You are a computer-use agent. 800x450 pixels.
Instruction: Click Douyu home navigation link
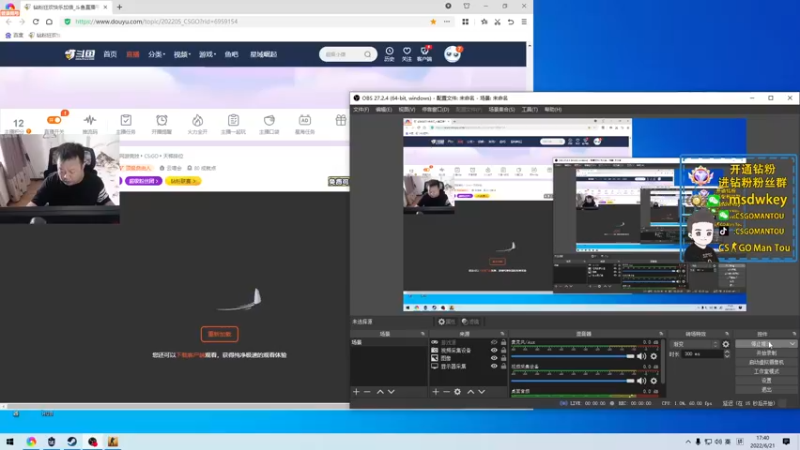(110, 54)
